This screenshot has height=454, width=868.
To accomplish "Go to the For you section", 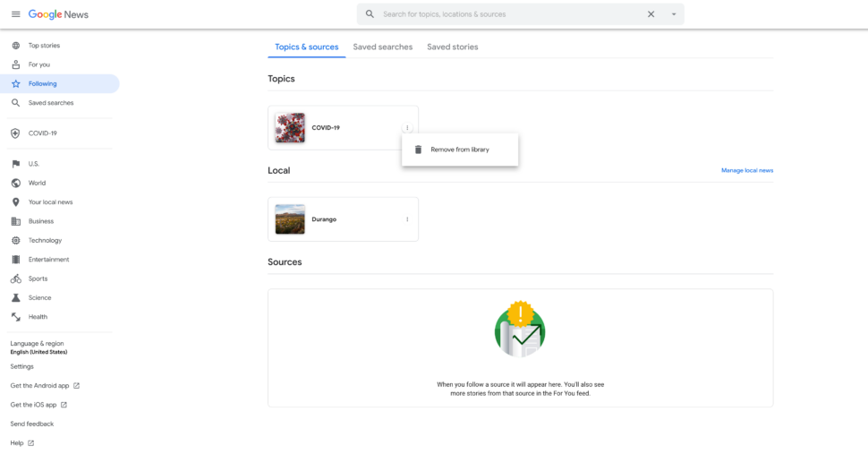I will pyautogui.click(x=38, y=64).
